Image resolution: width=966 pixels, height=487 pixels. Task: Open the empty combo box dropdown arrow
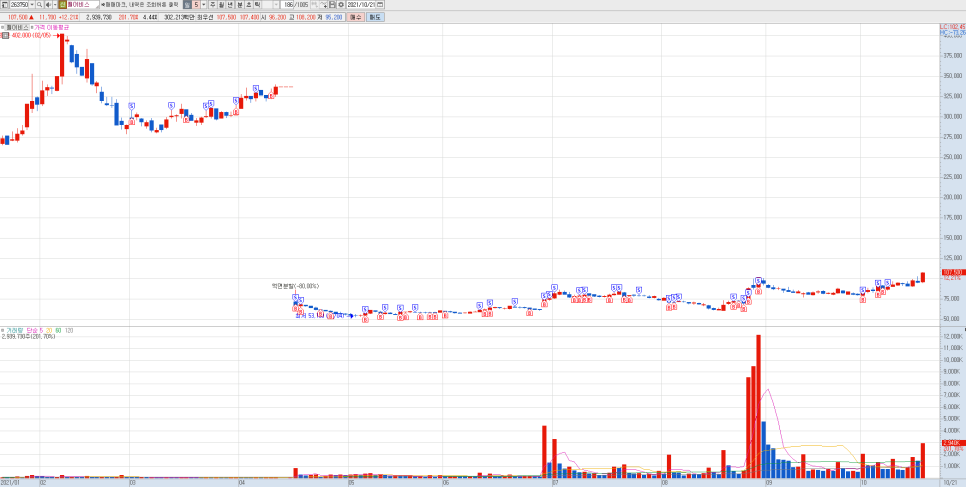(x=276, y=4)
